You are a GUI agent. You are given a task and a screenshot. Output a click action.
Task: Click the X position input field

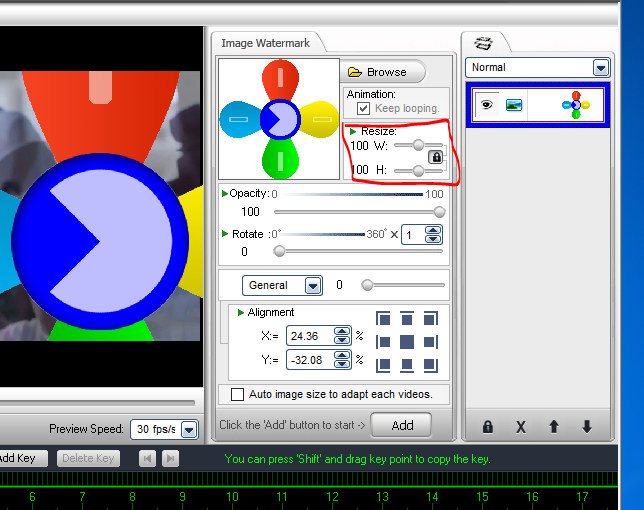click(310, 336)
